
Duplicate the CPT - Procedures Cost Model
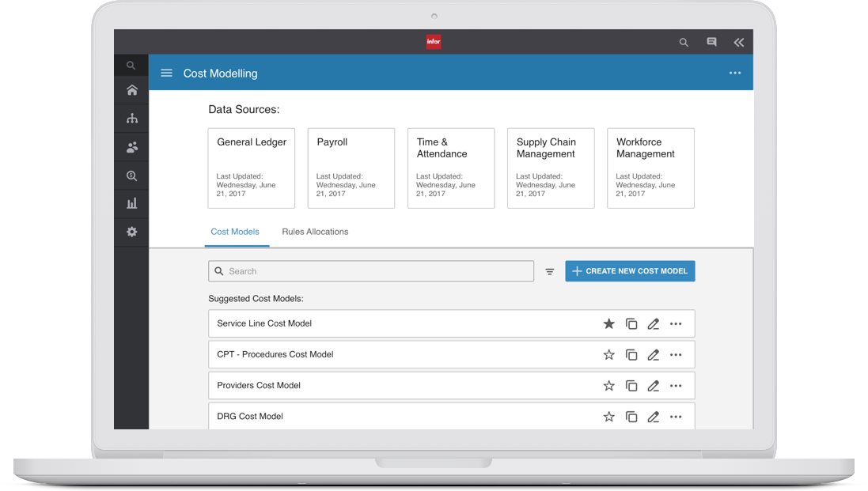pyautogui.click(x=631, y=354)
